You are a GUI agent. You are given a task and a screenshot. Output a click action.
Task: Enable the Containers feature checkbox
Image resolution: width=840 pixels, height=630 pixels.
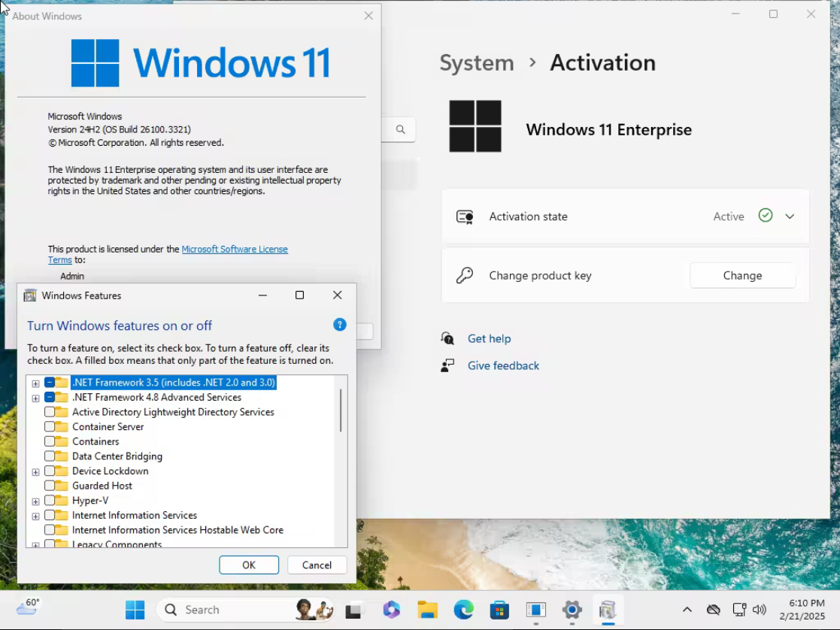[50, 441]
